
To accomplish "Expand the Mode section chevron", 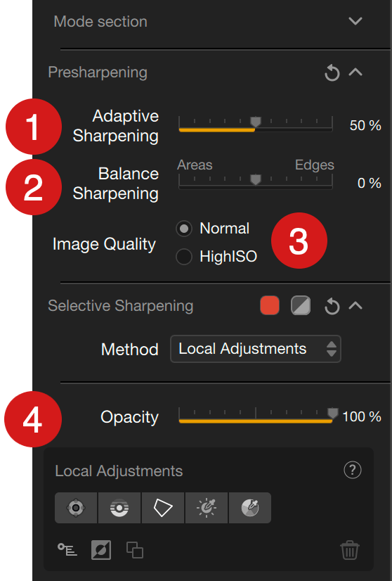I will [355, 21].
